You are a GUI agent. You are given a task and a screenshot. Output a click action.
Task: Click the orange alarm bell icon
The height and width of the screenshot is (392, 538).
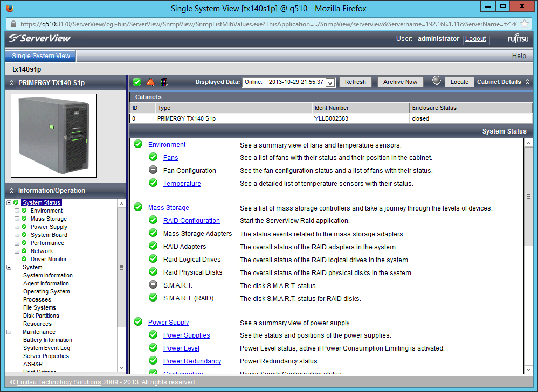150,82
